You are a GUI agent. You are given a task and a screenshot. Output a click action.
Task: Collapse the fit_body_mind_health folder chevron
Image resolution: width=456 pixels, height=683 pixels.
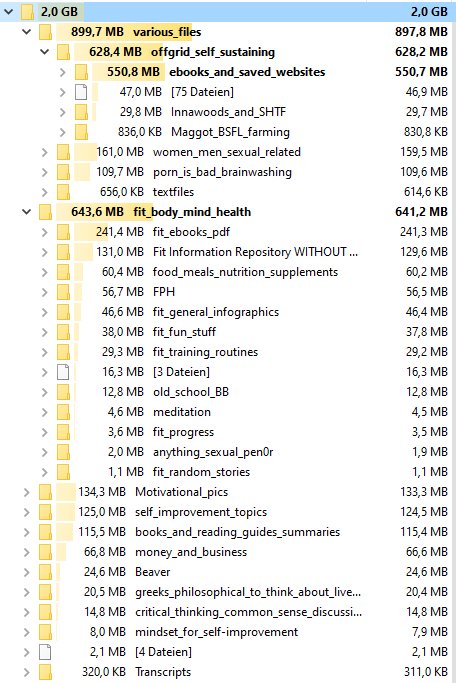pos(27,212)
